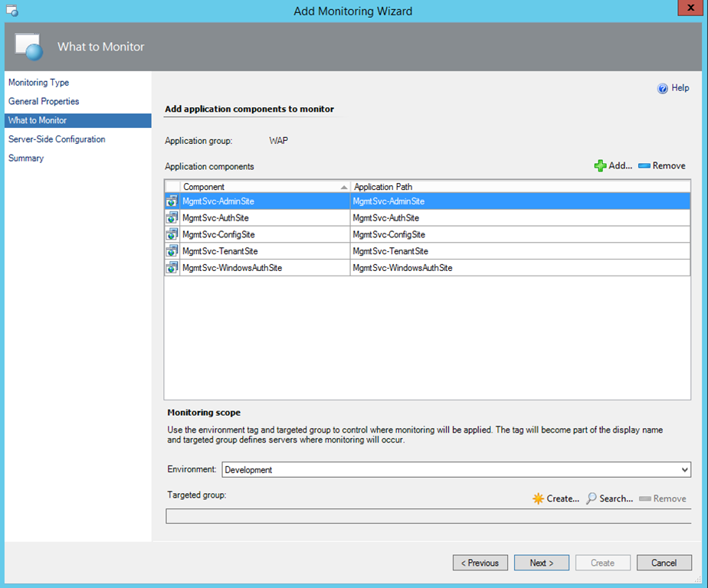Search for a targeted group
Viewport: 708px width, 588px height.
610,498
